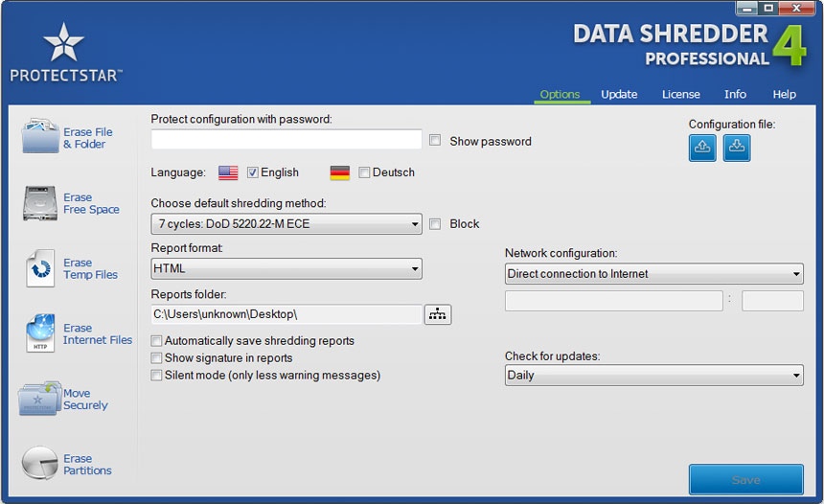Minimize the Data Shredder window
The width and height of the screenshot is (824, 504).
pos(746,8)
